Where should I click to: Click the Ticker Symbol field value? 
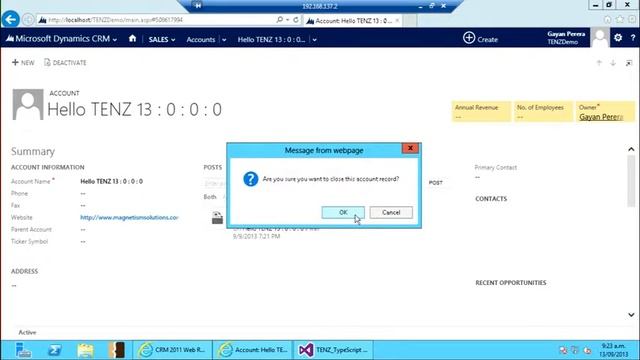pos(83,242)
